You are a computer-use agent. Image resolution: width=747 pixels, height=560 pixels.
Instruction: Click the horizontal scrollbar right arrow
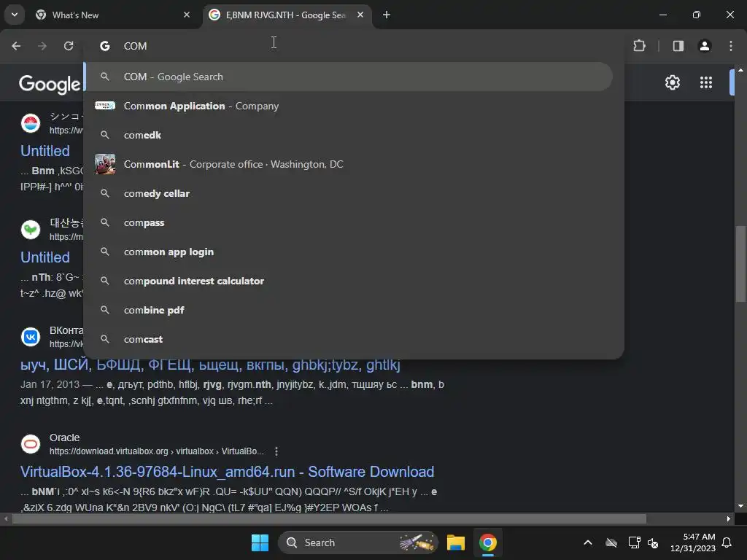[729, 518]
